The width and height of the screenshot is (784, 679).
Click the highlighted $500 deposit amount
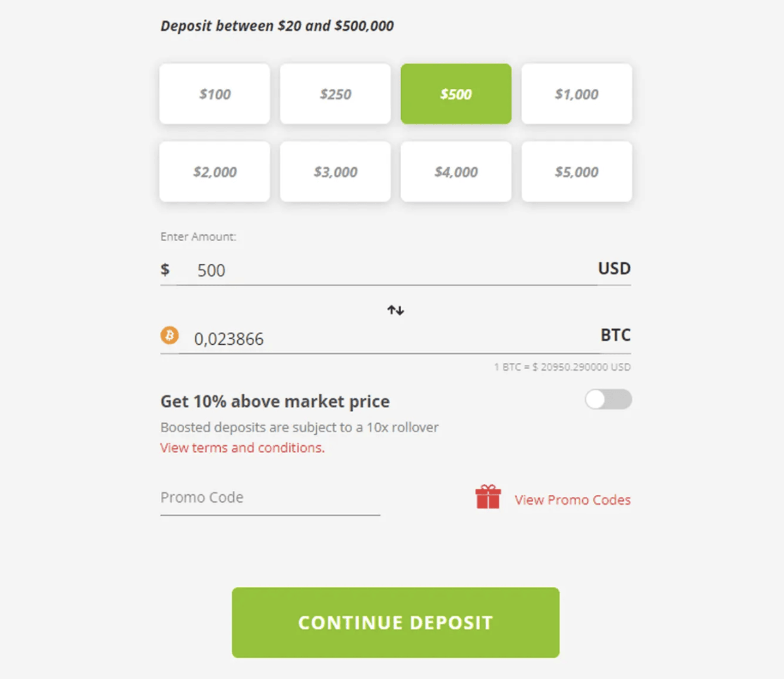point(455,93)
